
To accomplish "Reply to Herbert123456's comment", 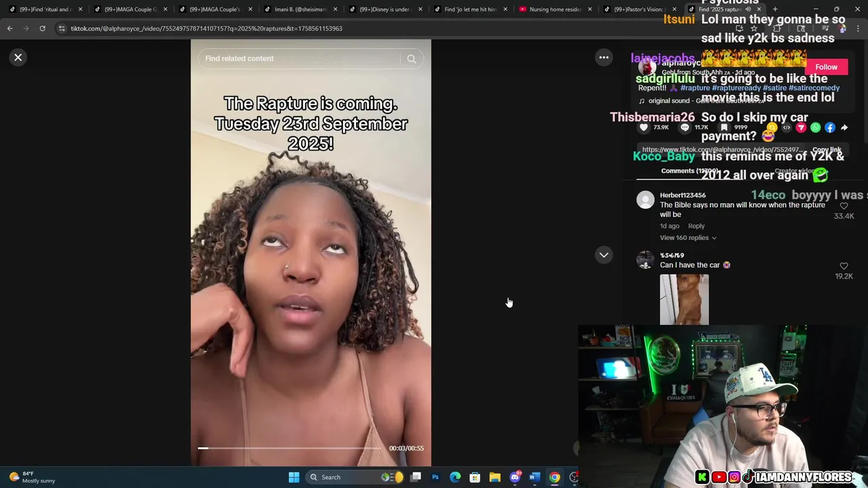I will (696, 226).
